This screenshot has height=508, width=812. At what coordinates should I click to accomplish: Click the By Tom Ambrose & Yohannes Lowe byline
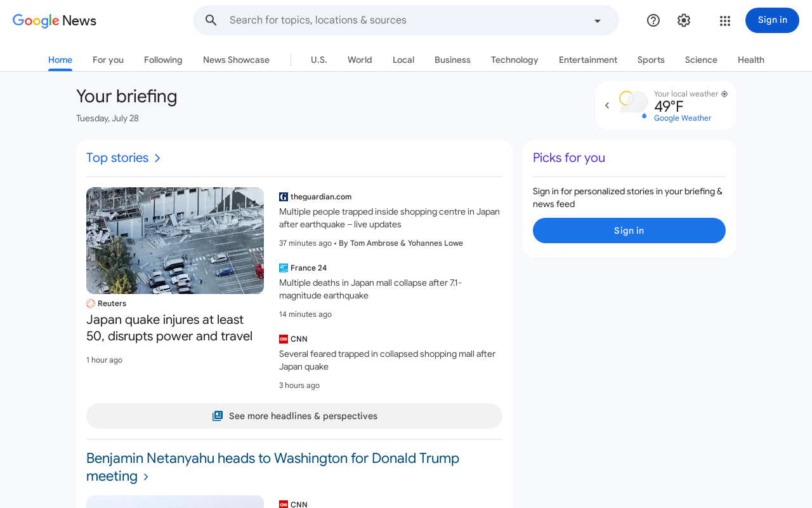tap(401, 243)
